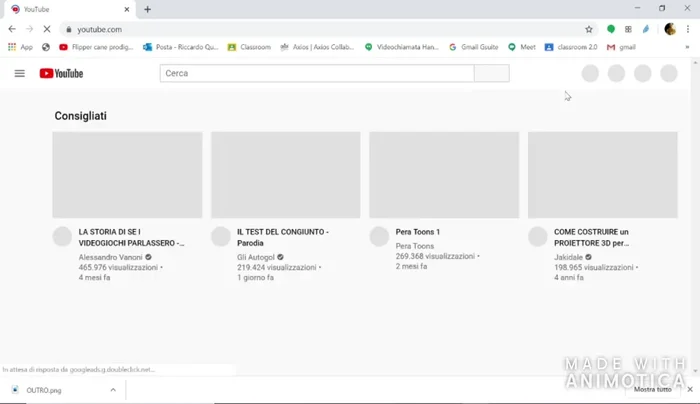The height and width of the screenshot is (404, 700).
Task: Click channel avatar beside IL TEST DEL CONGIUNTO
Action: pyautogui.click(x=221, y=237)
